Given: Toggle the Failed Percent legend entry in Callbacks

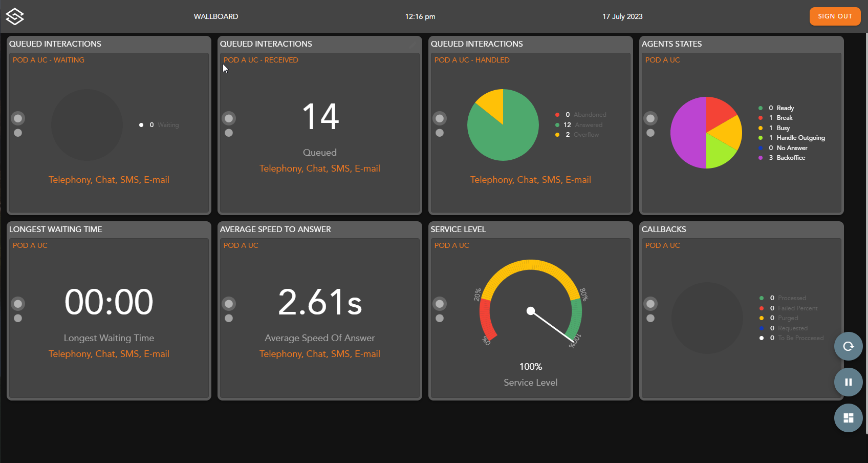Looking at the screenshot, I should tap(789, 308).
